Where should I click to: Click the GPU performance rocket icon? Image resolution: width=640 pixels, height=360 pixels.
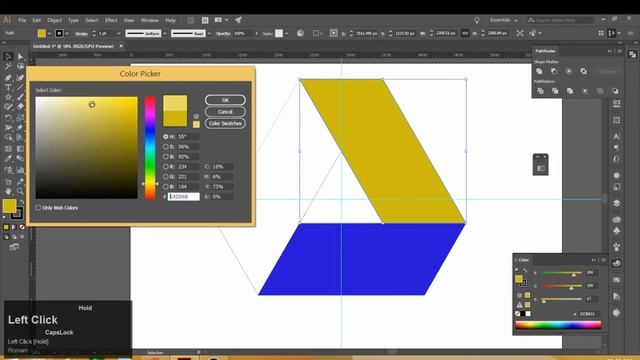[238, 20]
